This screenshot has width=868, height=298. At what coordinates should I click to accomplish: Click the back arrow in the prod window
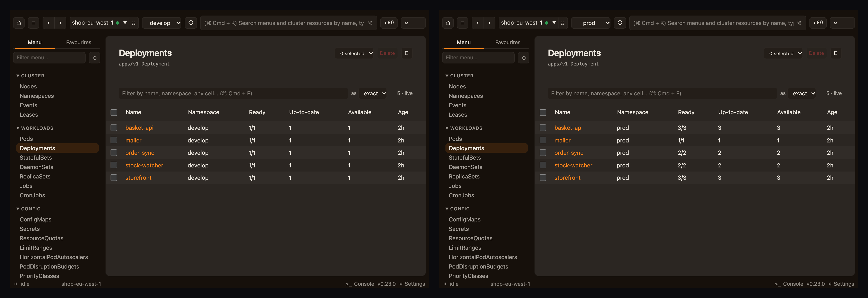coord(478,23)
